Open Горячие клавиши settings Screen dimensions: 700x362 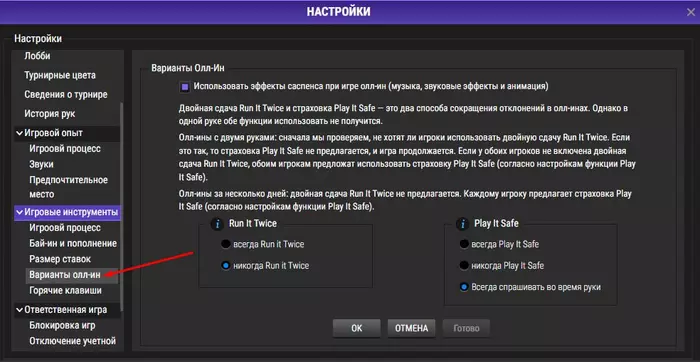coord(65,291)
